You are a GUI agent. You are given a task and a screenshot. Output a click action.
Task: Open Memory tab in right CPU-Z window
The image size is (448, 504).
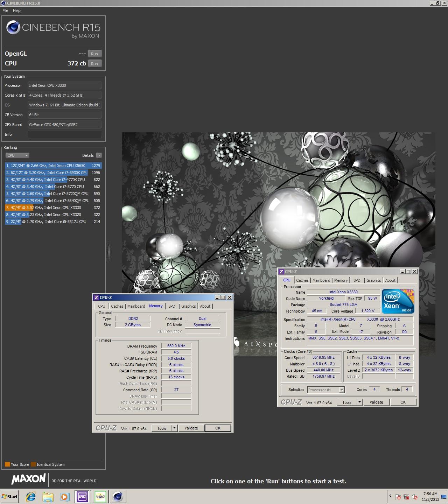[341, 280]
